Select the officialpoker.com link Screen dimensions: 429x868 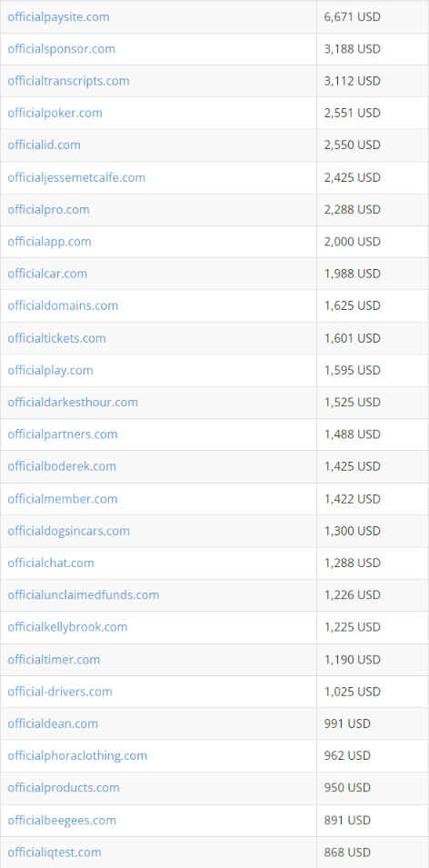(x=55, y=113)
